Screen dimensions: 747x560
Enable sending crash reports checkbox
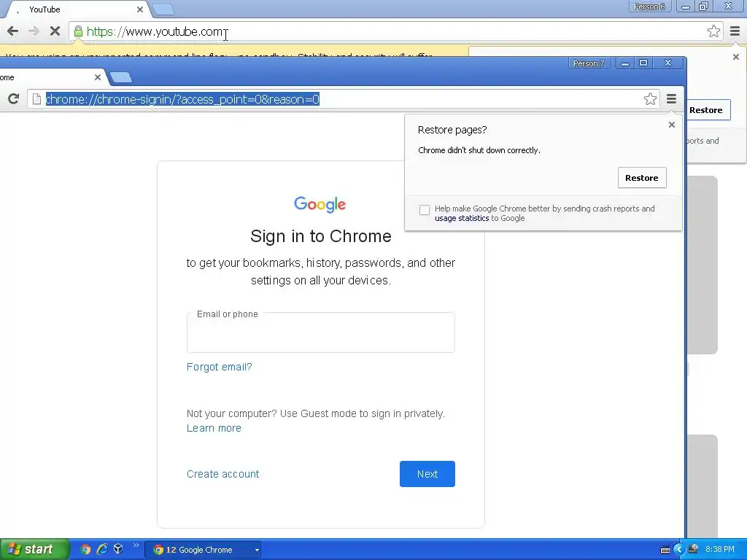tap(425, 210)
